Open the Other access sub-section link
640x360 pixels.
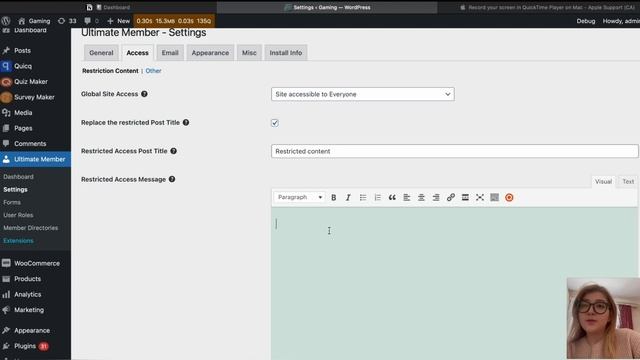[153, 71]
